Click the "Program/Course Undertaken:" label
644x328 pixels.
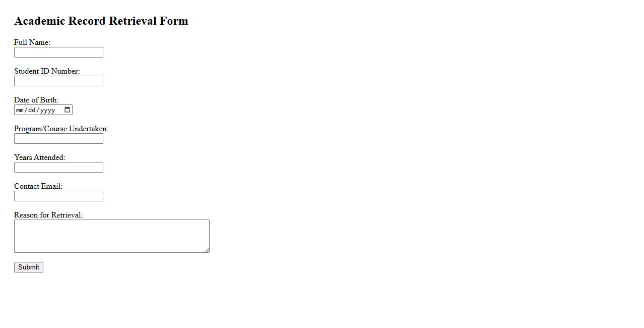tap(61, 129)
